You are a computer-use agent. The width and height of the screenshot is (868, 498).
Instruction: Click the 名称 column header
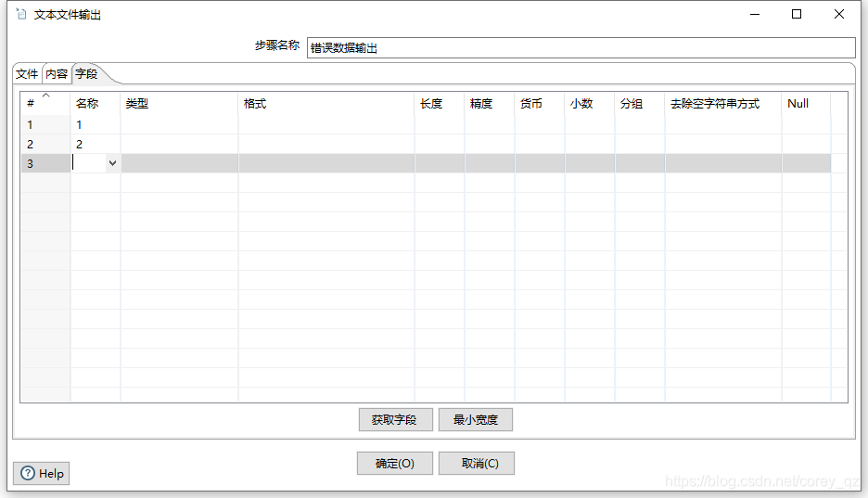pyautogui.click(x=96, y=104)
